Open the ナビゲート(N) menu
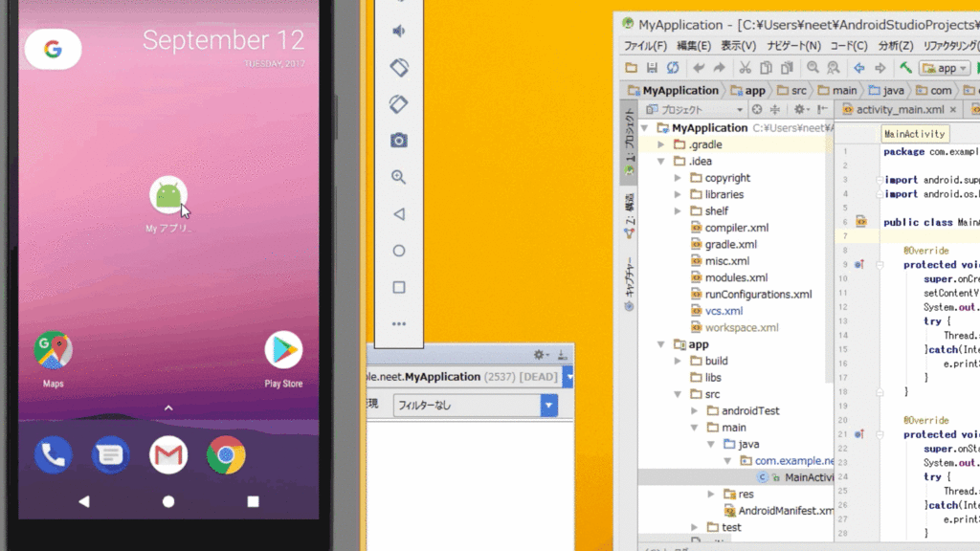The image size is (980, 551). [793, 46]
